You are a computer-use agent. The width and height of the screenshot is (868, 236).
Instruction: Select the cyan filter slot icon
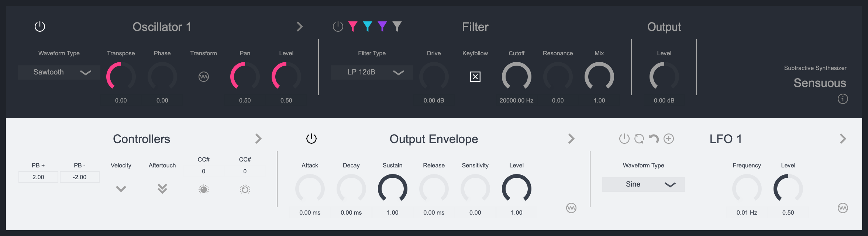point(368,27)
